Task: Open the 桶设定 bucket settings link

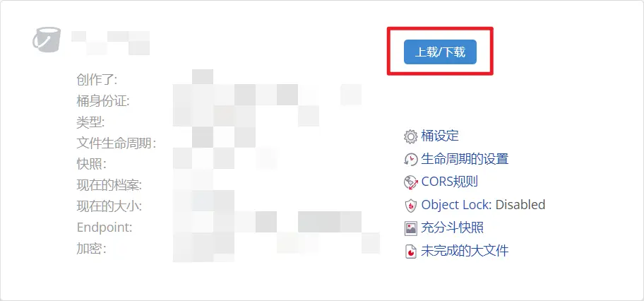Action: click(440, 136)
